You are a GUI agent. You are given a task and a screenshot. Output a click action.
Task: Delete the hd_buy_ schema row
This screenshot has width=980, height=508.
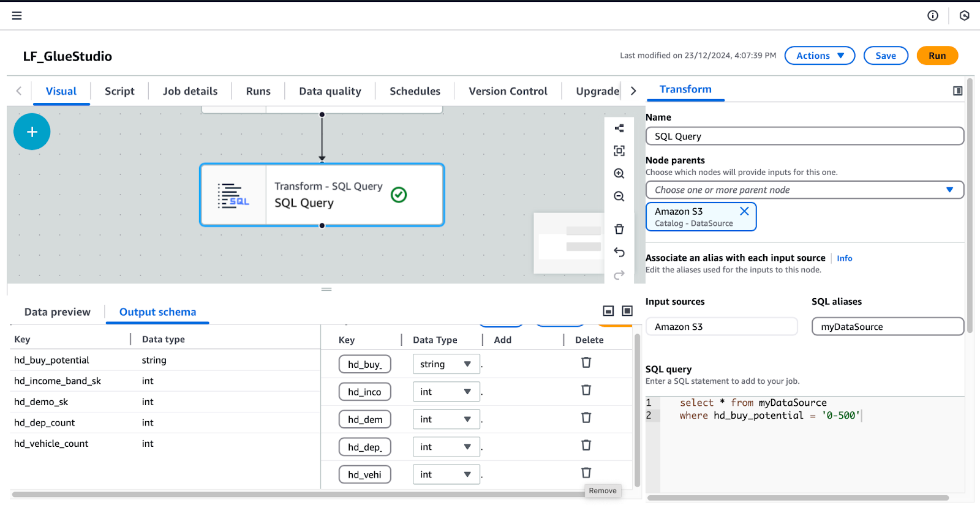pos(586,362)
